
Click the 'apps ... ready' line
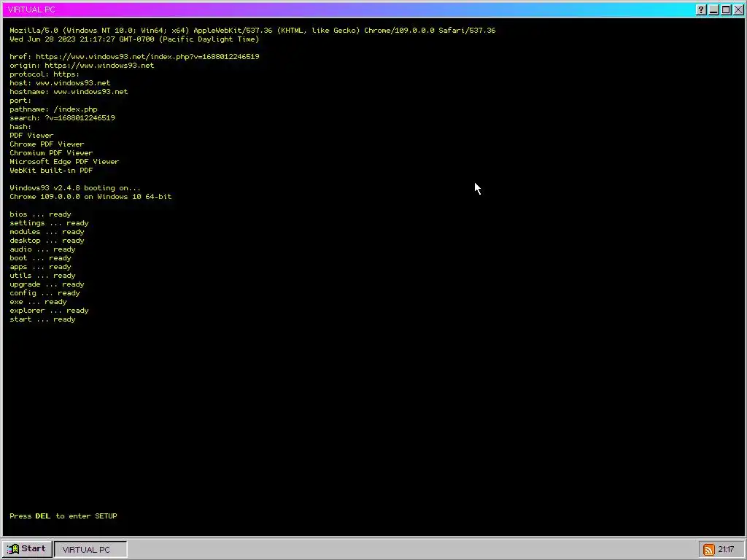click(40, 267)
